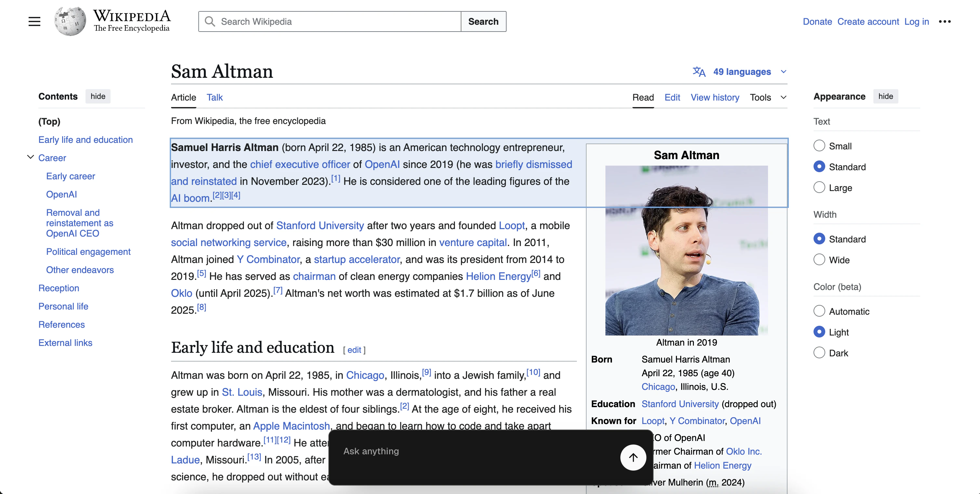The width and height of the screenshot is (980, 494).
Task: Open the Edit tab
Action: tap(672, 98)
